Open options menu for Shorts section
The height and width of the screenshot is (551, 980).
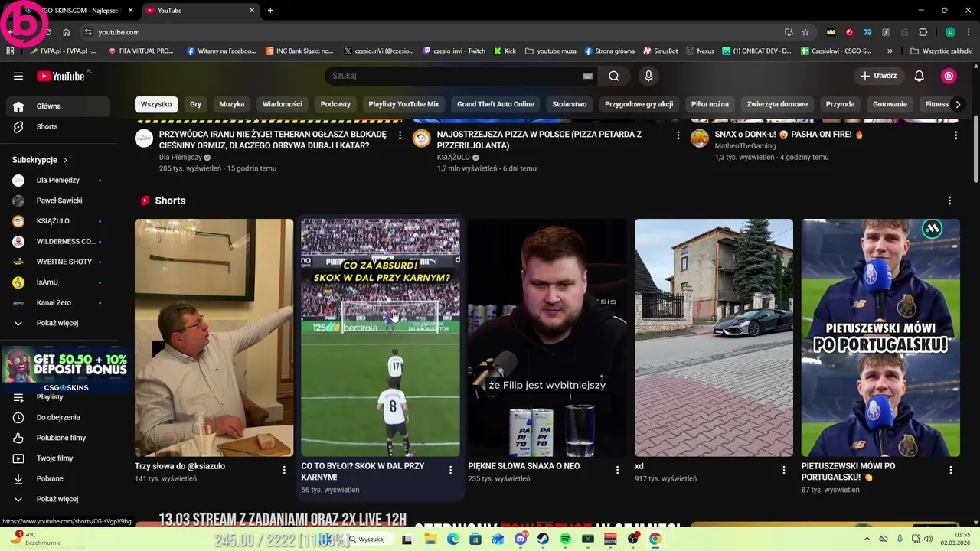(950, 201)
